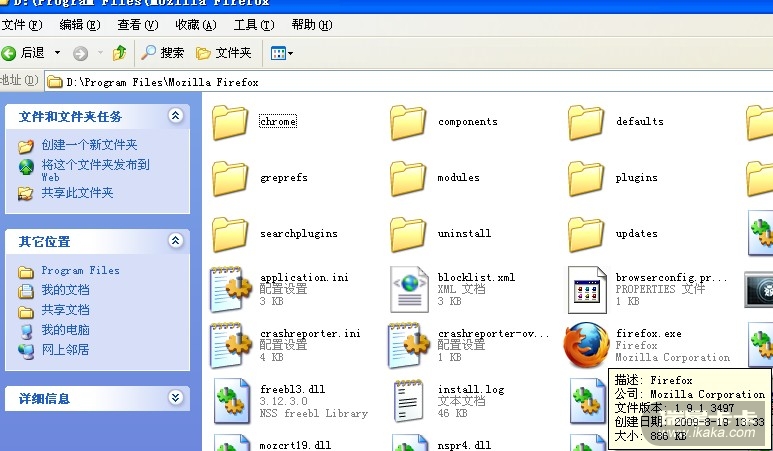Click 共享此文件夹 link
The image size is (773, 451).
77,193
